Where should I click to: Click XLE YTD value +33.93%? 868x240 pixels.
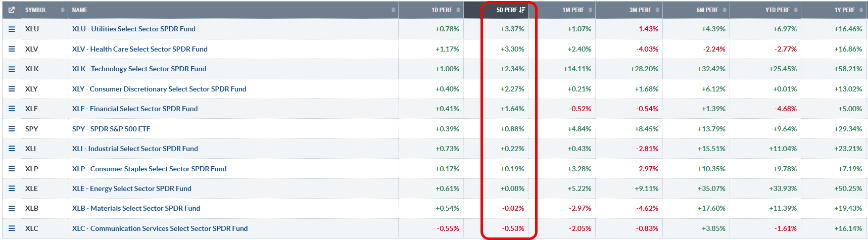coord(783,188)
